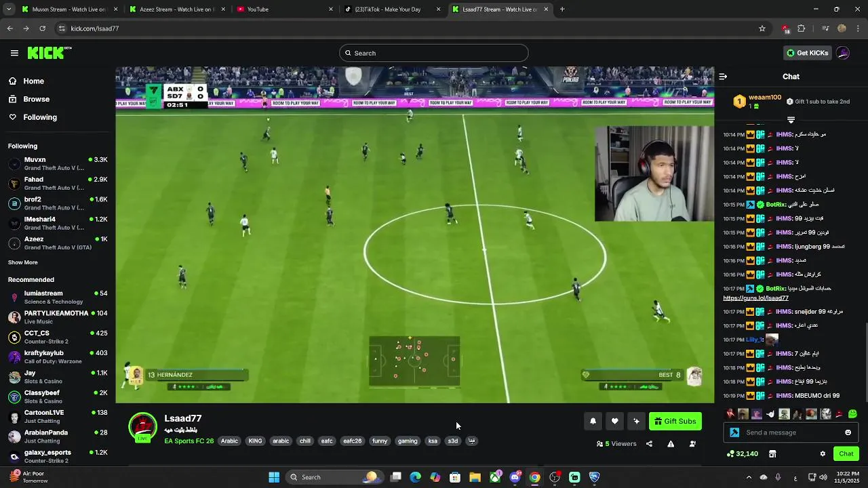Open the user profile avatar menu

[843, 53]
